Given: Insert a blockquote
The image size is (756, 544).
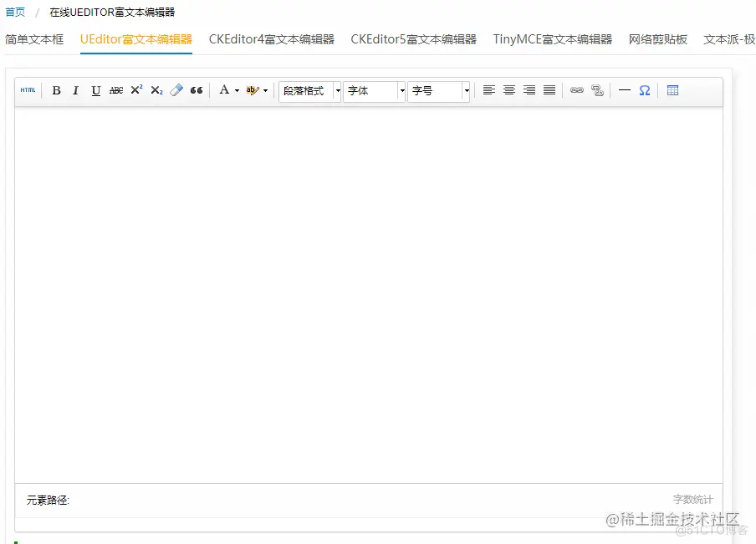Looking at the screenshot, I should tap(197, 90).
